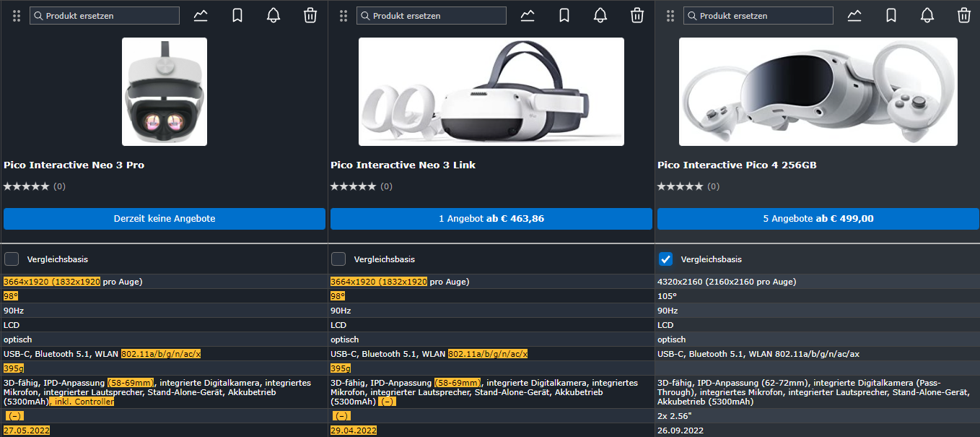The height and width of the screenshot is (437, 980).
Task: Open '5 Angebote ab € 499,00' offers
Action: pyautogui.click(x=818, y=219)
